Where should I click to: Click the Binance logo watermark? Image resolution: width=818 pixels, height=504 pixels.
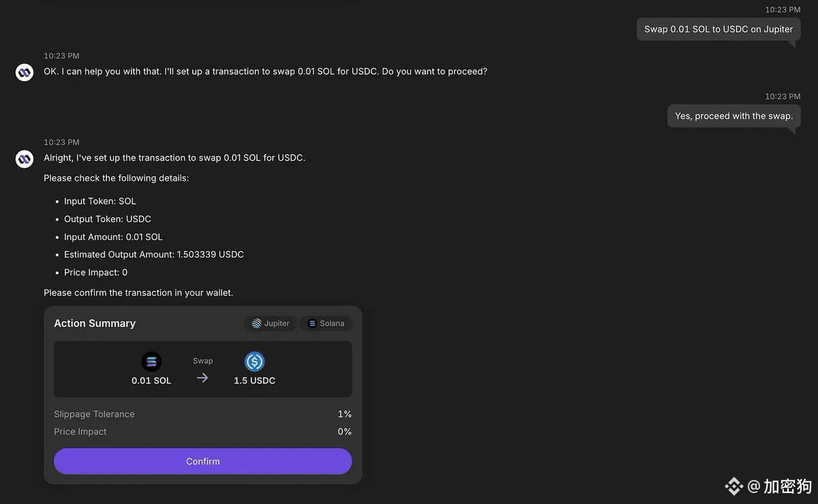733,486
